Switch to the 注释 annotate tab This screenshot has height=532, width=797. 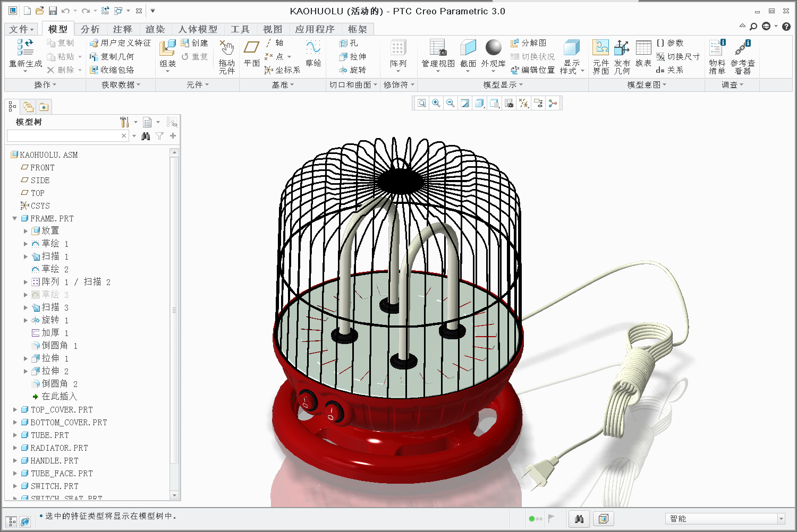click(123, 29)
